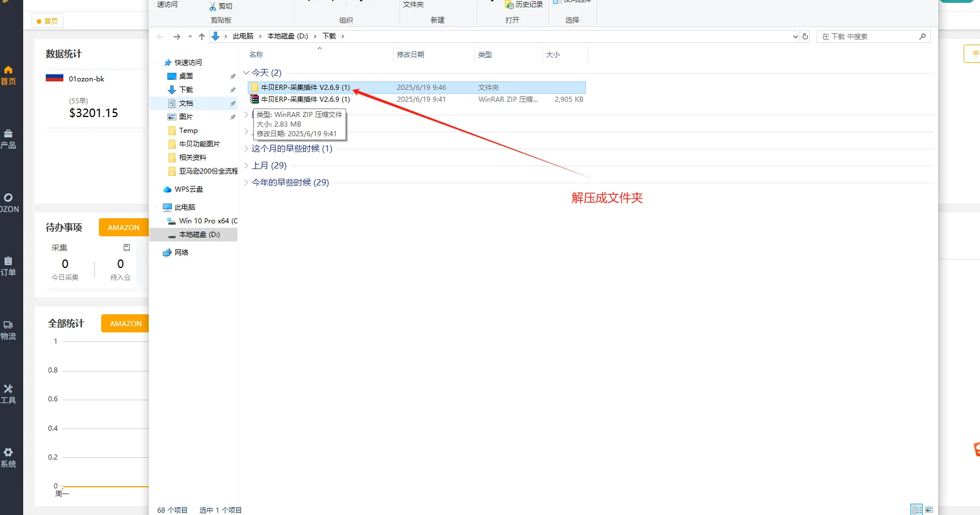This screenshot has width=980, height=515.
Task: Open the 首页 home icon in the ERP sidebar
Action: pos(8,70)
